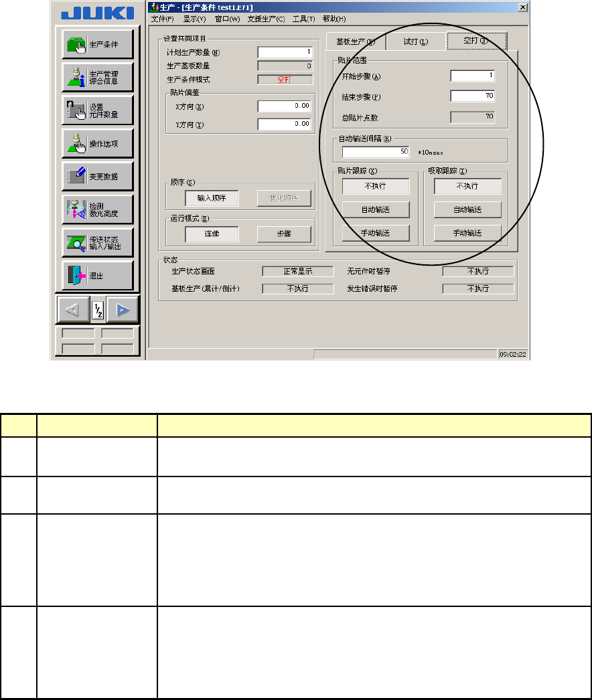Click the 退出 exit button
592x700 pixels.
tap(97, 276)
